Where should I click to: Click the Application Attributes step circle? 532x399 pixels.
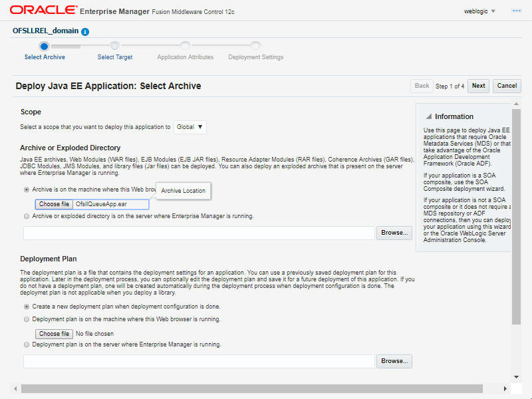point(185,46)
